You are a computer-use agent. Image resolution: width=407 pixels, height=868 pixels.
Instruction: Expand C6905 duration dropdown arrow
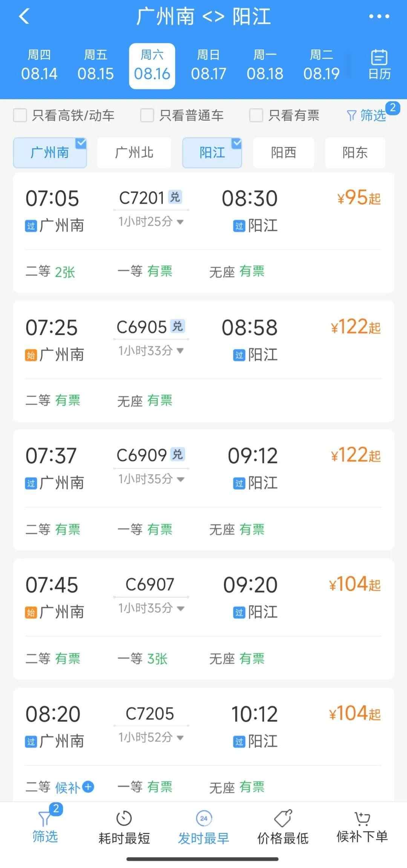coord(180,351)
